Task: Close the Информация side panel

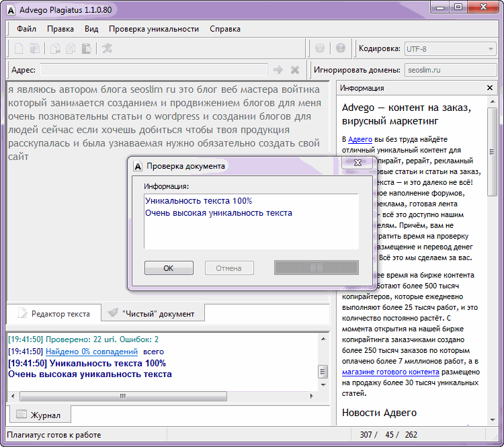Action: 489,88
